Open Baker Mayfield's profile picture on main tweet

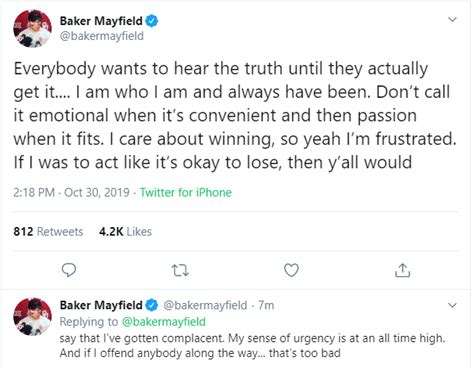click(32, 29)
